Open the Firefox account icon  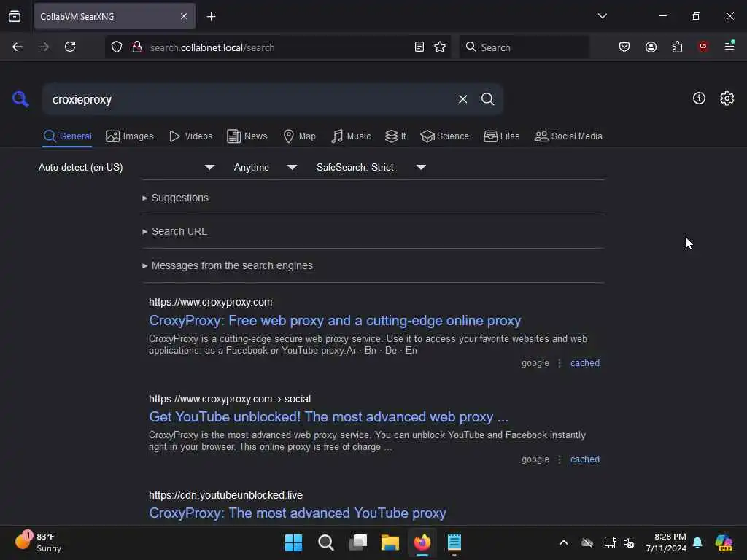[651, 47]
